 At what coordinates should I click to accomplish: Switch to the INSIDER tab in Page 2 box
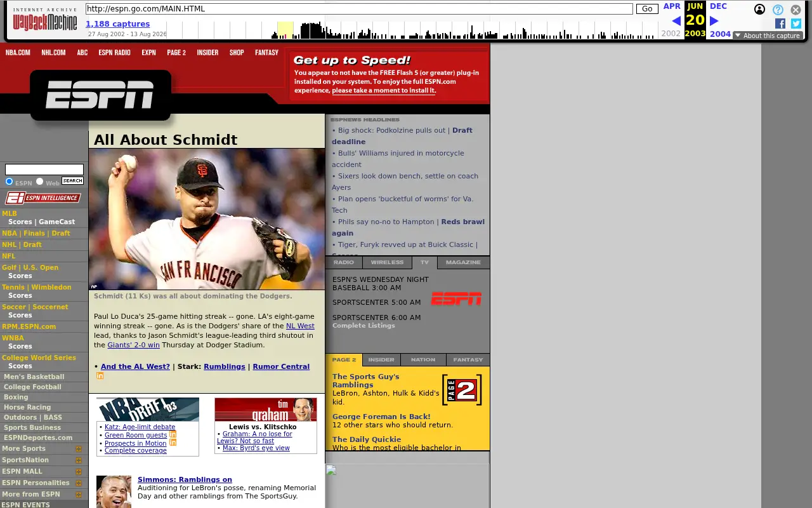(x=381, y=359)
